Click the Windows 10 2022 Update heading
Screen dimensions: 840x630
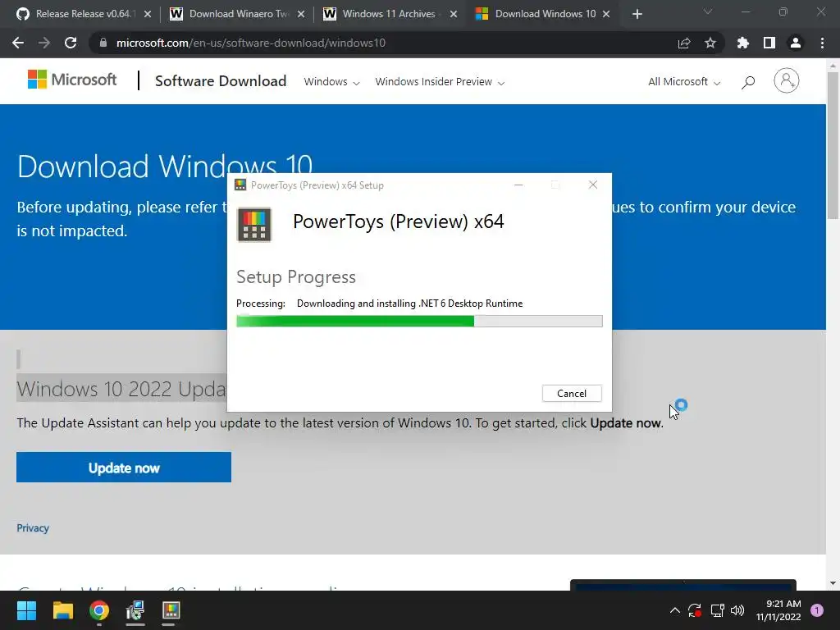coord(121,388)
